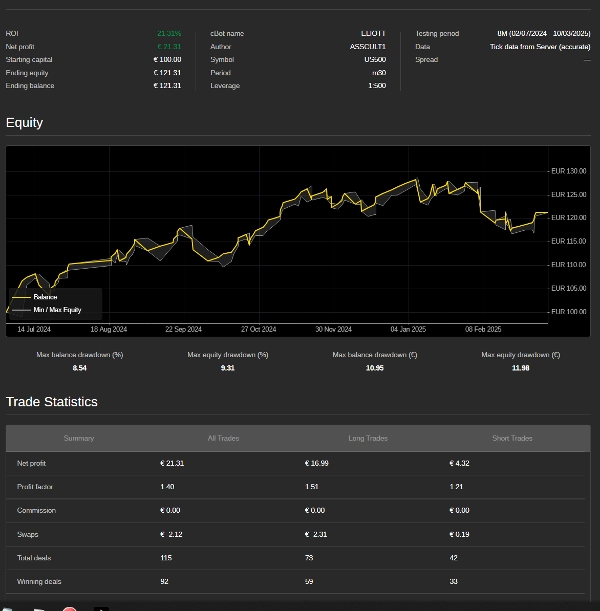This screenshot has height=611, width=600.
Task: Click the Short Trades column header
Action: coord(512,438)
